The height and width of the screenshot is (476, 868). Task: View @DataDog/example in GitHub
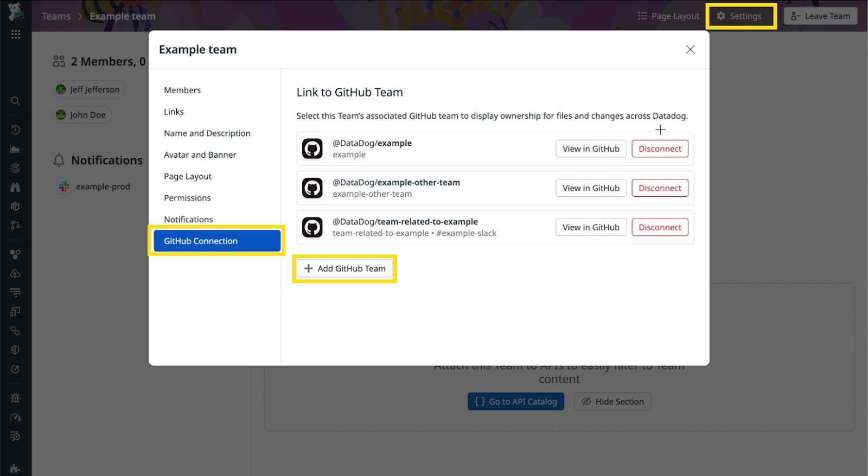591,149
